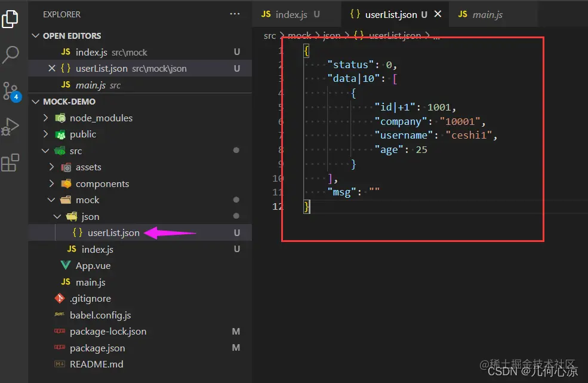Open the Extensions view

(x=10, y=163)
